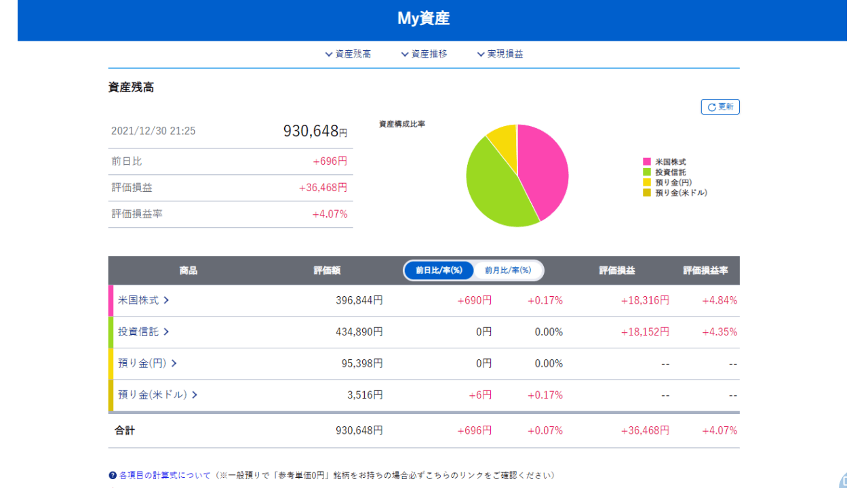This screenshot has width=868, height=488.
Task: Click the green 投資信託 legend swatch
Action: point(647,172)
